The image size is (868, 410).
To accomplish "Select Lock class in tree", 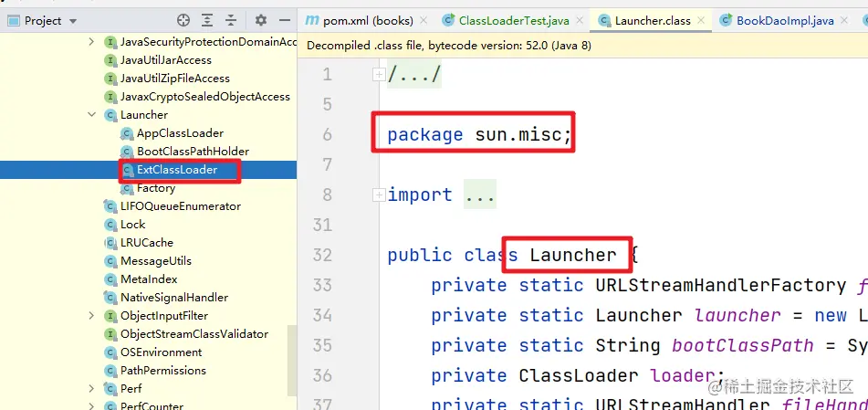I will tap(133, 225).
